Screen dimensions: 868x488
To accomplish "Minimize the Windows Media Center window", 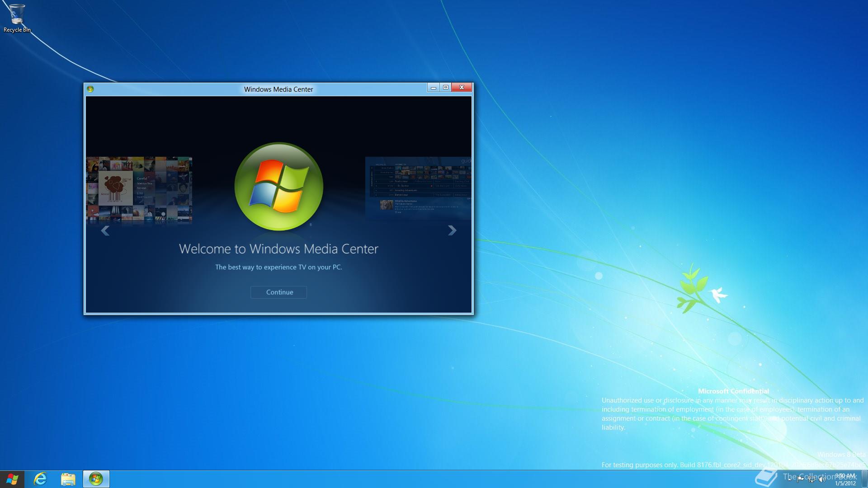I will tap(434, 87).
